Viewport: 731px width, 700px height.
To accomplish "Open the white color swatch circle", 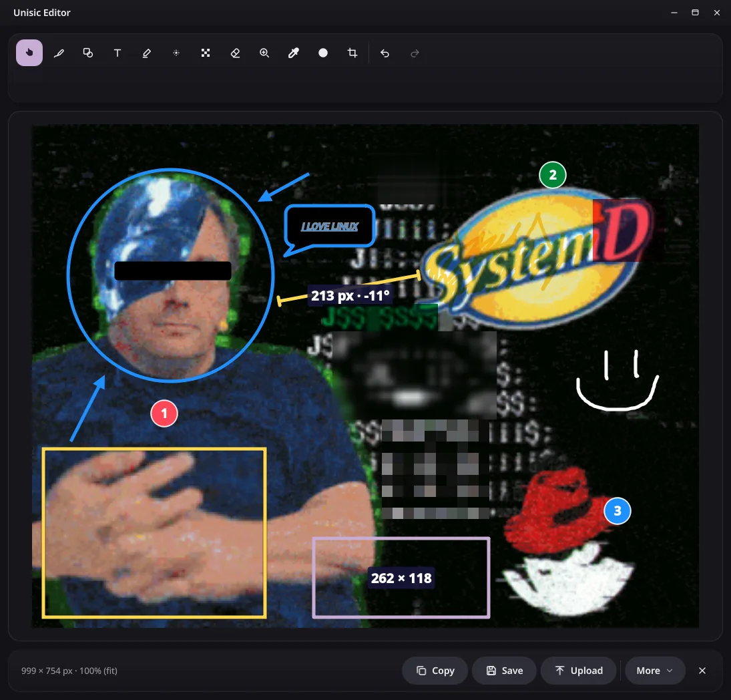I will point(323,53).
